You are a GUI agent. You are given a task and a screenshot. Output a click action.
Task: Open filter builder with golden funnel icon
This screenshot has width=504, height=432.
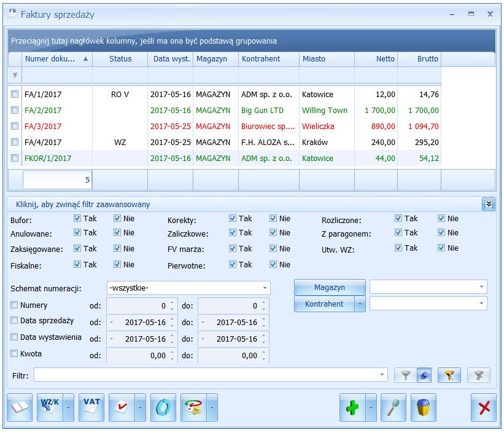pyautogui.click(x=449, y=375)
